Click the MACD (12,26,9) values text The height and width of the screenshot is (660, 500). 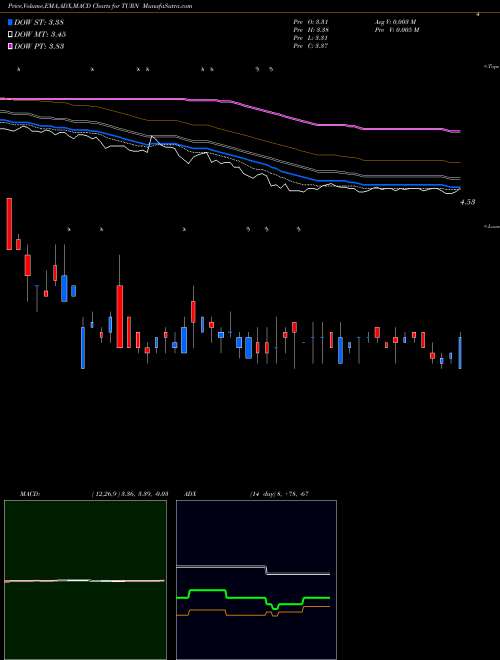130,494
